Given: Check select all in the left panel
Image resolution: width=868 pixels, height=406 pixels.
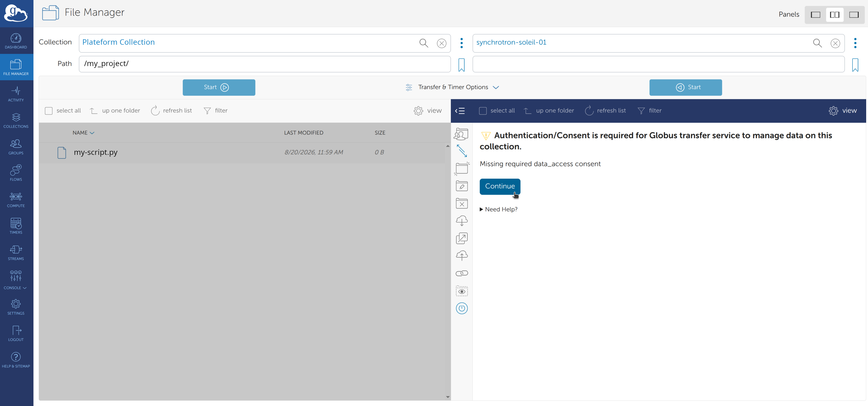Looking at the screenshot, I should coord(48,111).
